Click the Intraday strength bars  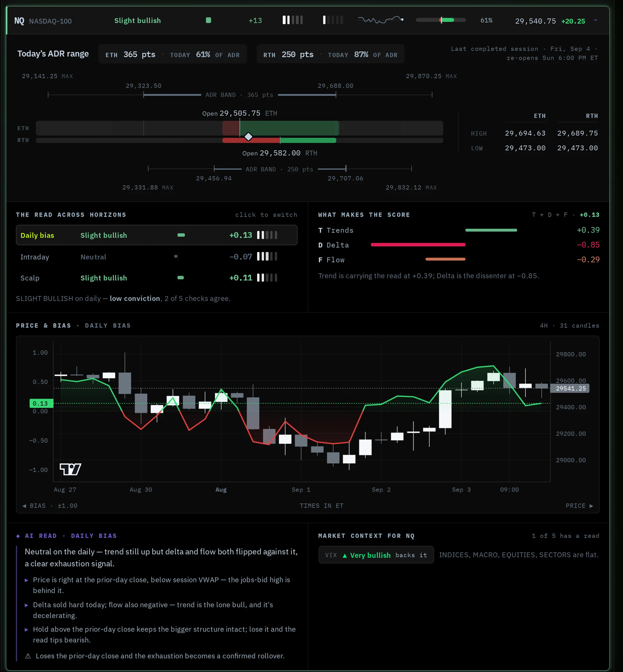(x=267, y=257)
